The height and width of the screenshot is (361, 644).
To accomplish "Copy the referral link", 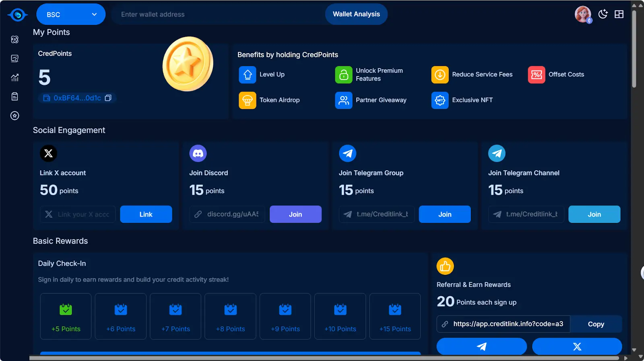I will [x=596, y=324].
